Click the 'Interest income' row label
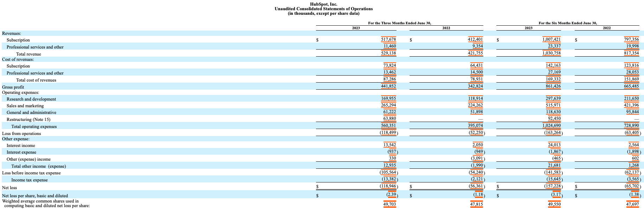This screenshot has height=212, width=644. [x=21, y=146]
